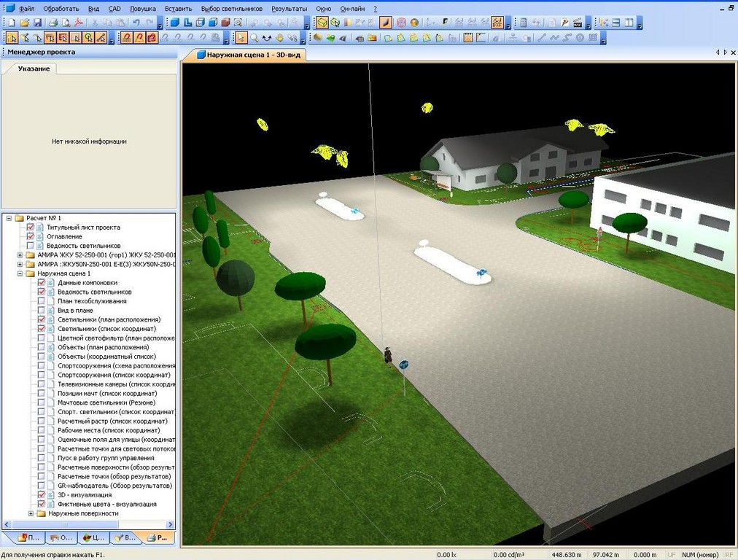Open the project file with folder icon
Image resolution: width=738 pixels, height=560 pixels.
(x=25, y=23)
